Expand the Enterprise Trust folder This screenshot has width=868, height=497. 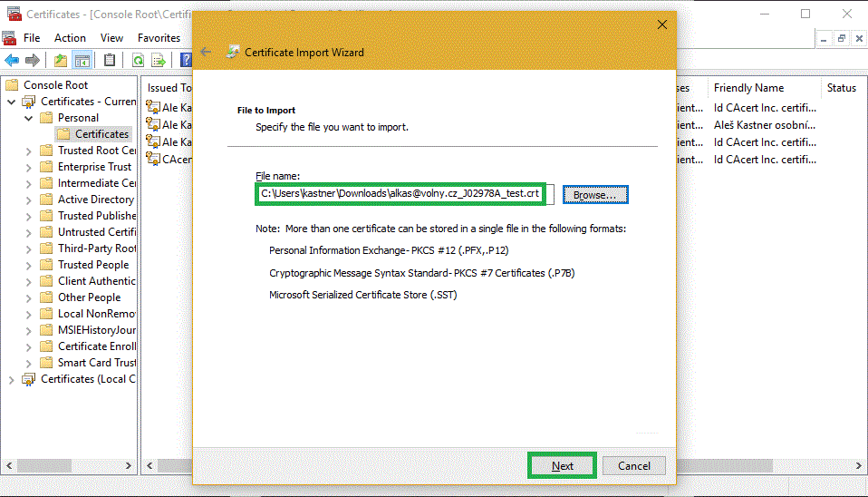(28, 167)
